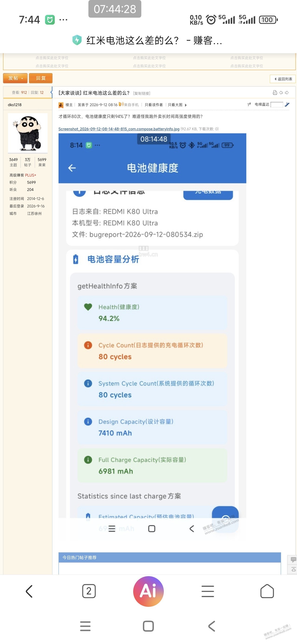Tap the browser's home icon

[267, 591]
